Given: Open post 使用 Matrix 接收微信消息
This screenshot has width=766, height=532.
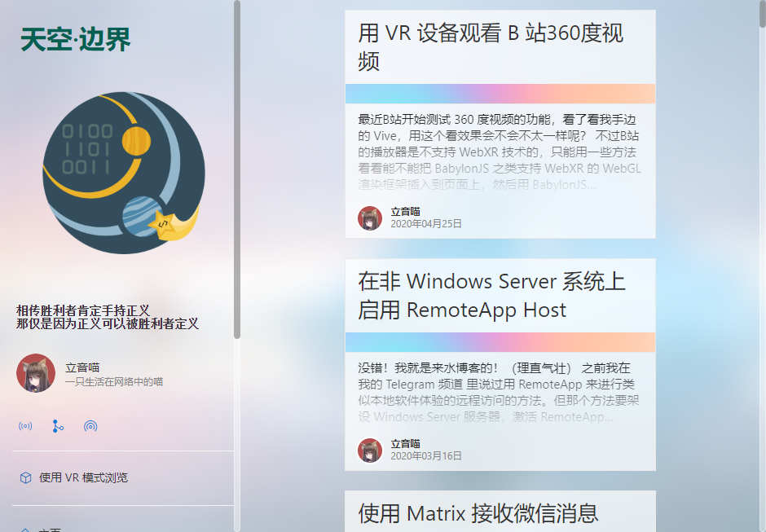Looking at the screenshot, I should (478, 513).
